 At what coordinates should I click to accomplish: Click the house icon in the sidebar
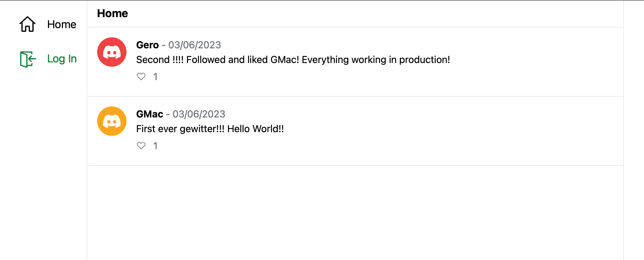click(x=27, y=24)
